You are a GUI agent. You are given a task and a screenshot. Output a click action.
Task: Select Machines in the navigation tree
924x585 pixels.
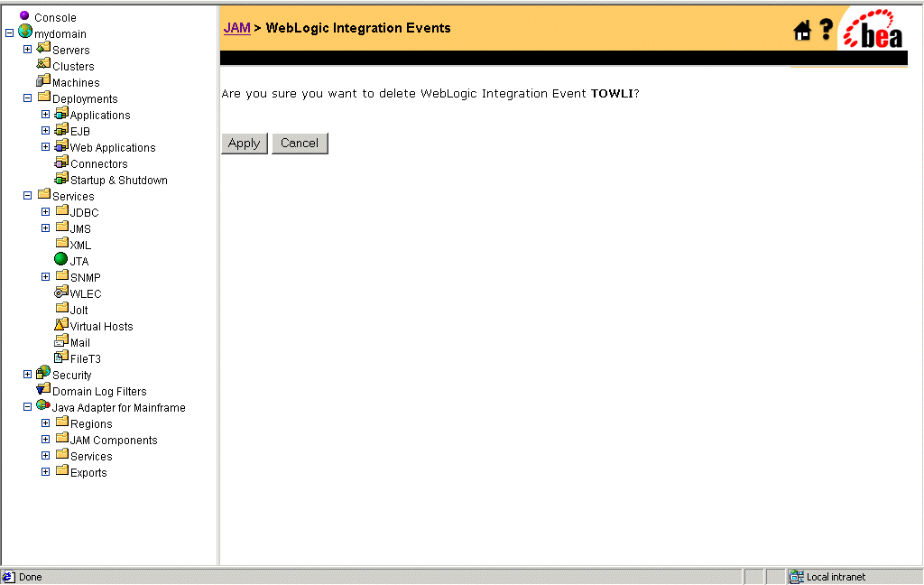tap(76, 82)
